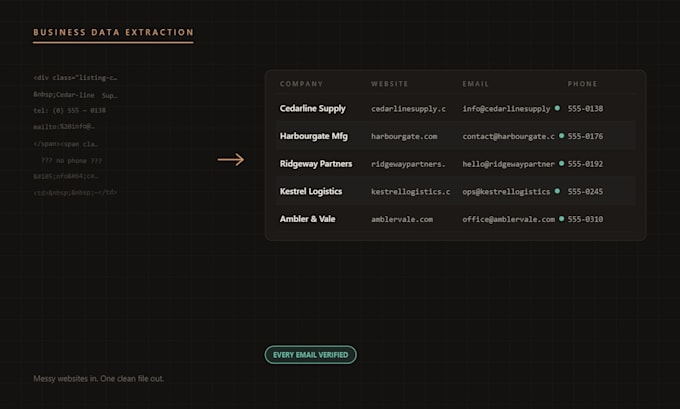Click the tel: (0) 555 – 0138 code line

[69, 111]
